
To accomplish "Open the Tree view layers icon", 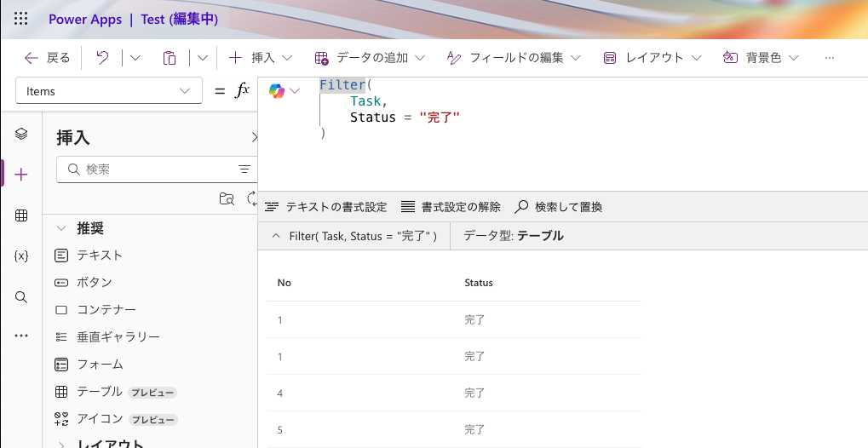I will pyautogui.click(x=21, y=134).
